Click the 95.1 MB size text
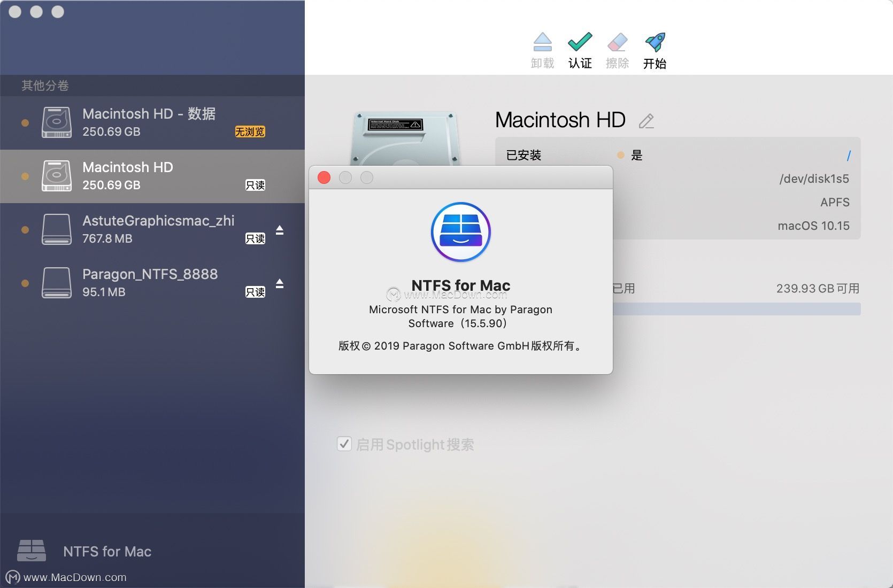 pos(104,292)
